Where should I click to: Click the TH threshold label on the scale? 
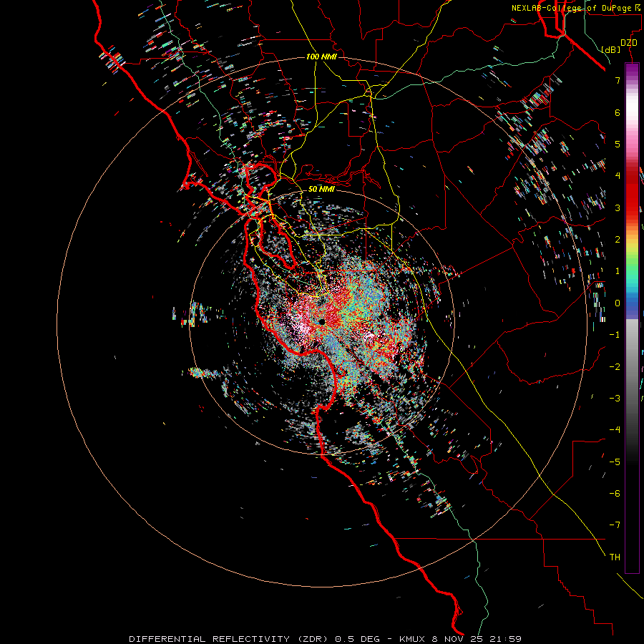615,557
